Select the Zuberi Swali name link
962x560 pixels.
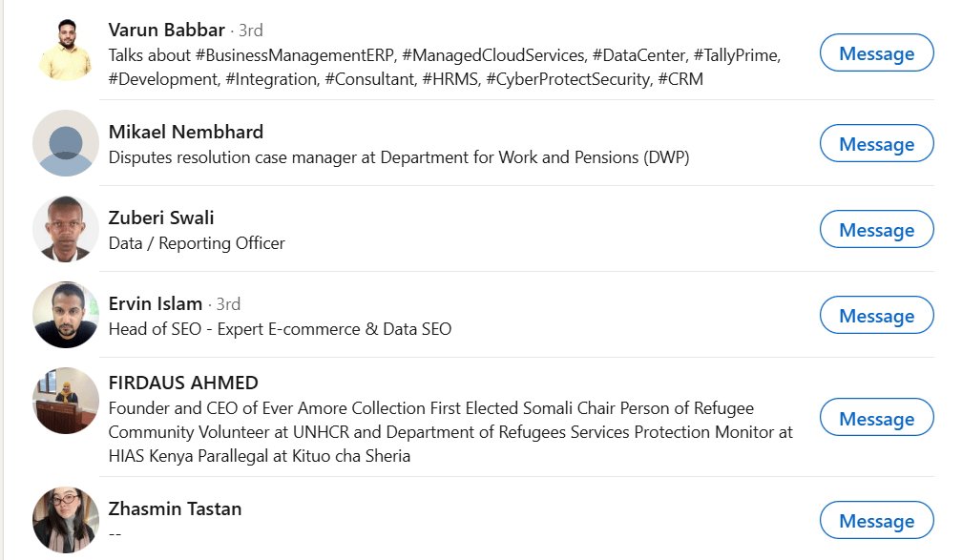coord(161,218)
